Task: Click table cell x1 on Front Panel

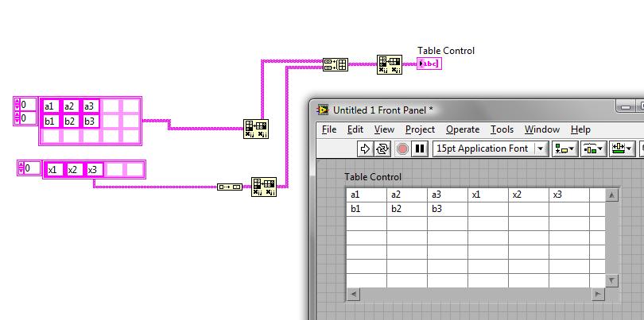Action: click(x=488, y=195)
